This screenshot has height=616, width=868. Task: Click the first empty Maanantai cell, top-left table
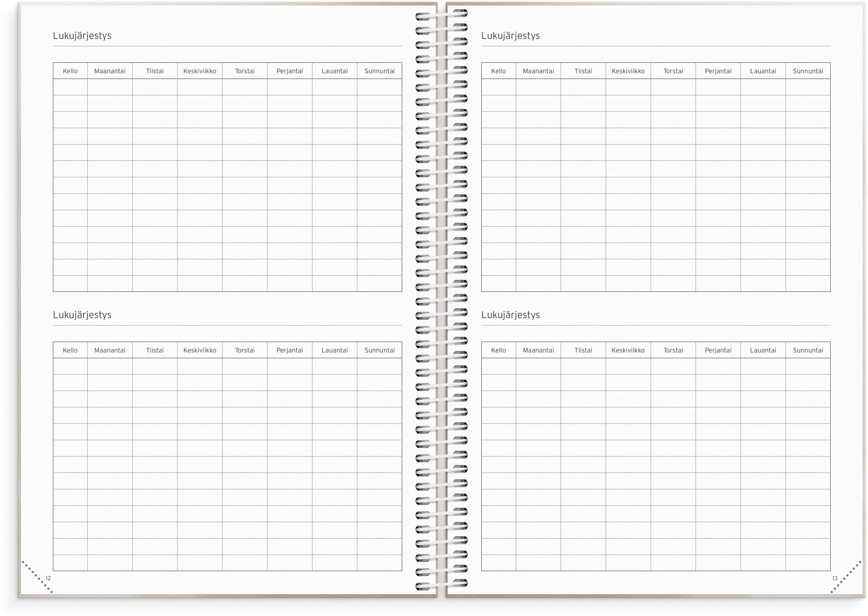point(110,87)
